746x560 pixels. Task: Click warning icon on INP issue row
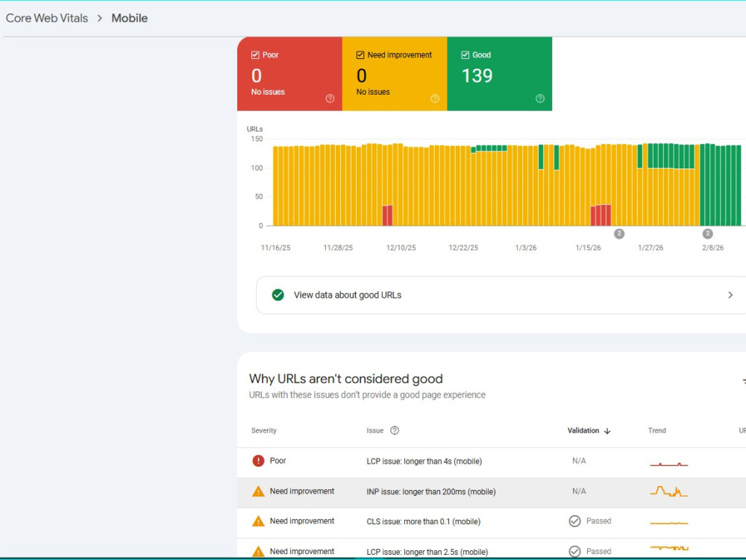[258, 491]
